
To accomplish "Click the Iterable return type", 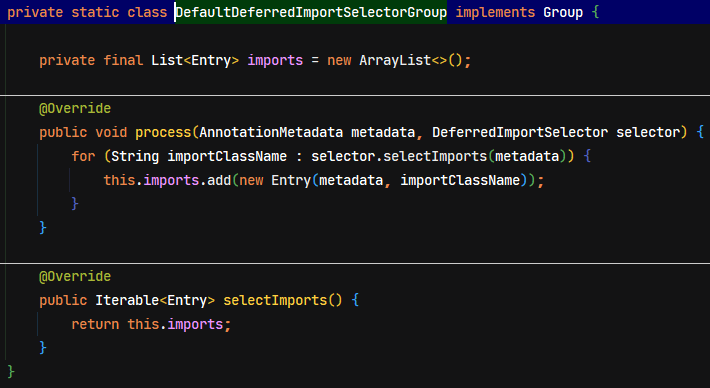I will (127, 300).
